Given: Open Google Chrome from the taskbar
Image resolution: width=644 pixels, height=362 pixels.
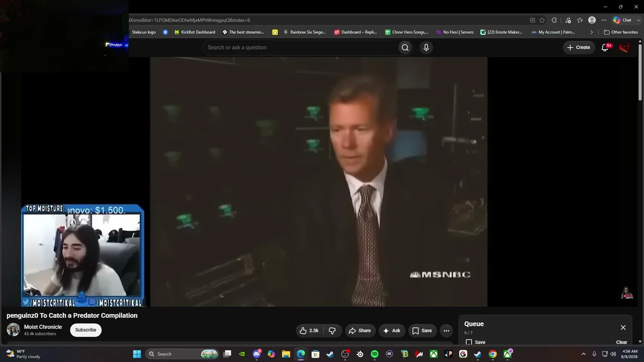Looking at the screenshot, I should point(493,354).
